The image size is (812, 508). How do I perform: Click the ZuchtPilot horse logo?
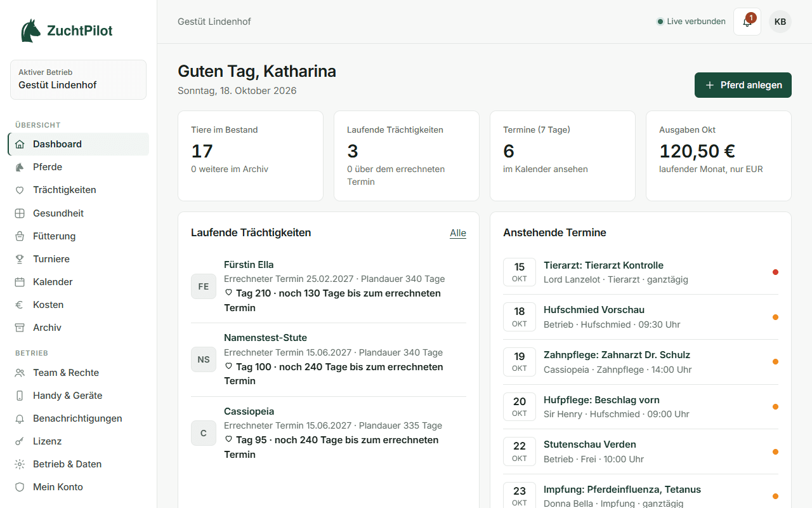[30, 30]
